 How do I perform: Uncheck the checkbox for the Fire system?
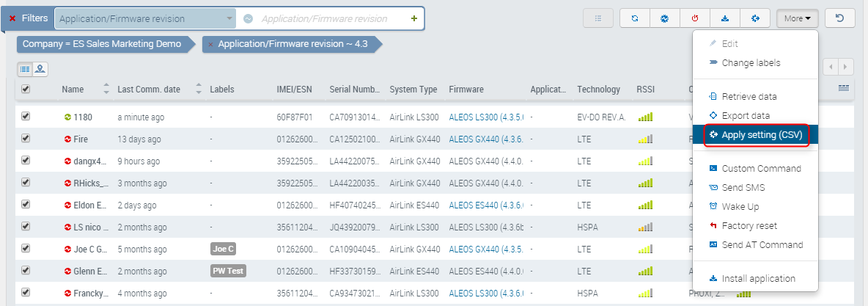point(26,138)
